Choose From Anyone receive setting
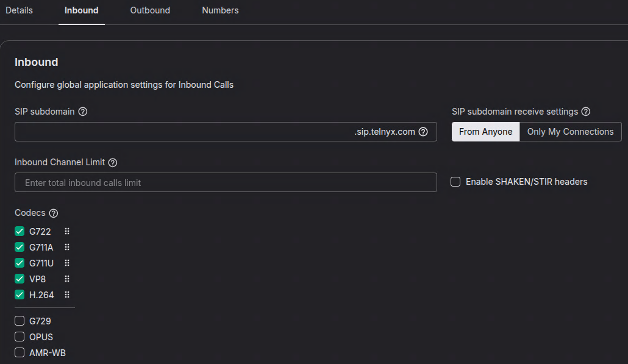Viewport: 628px width, 364px height. click(x=485, y=132)
